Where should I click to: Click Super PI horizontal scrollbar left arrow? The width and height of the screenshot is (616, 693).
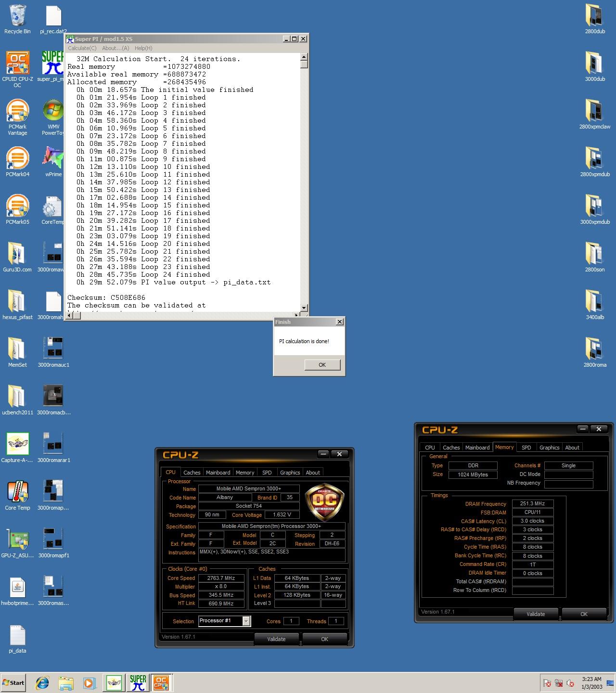[x=69, y=315]
